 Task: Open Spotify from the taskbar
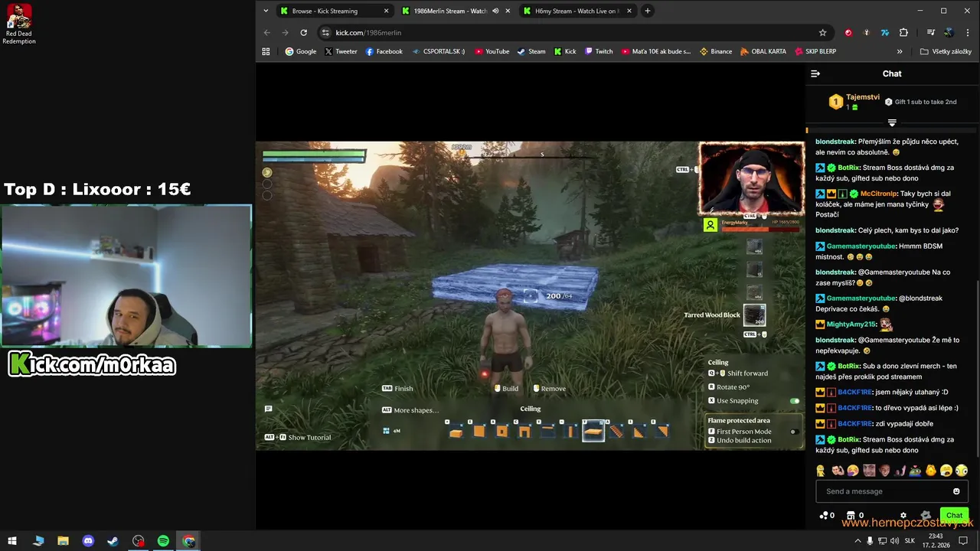(163, 541)
